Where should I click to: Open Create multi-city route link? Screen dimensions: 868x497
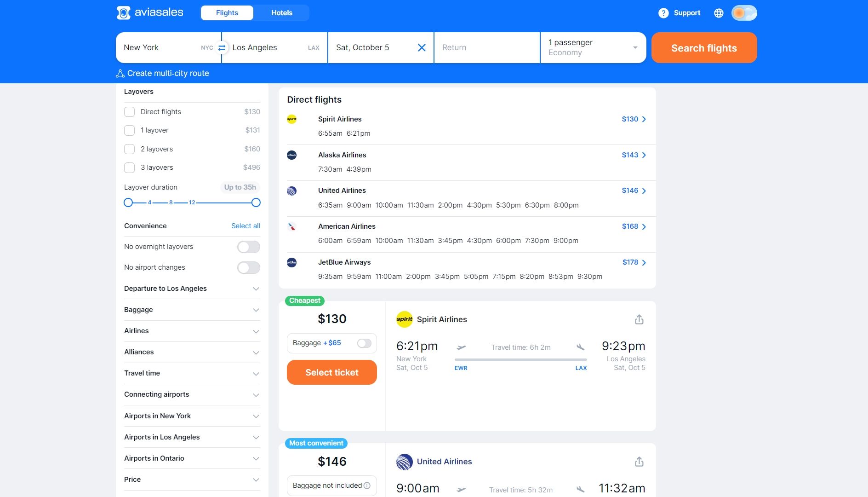coord(168,73)
